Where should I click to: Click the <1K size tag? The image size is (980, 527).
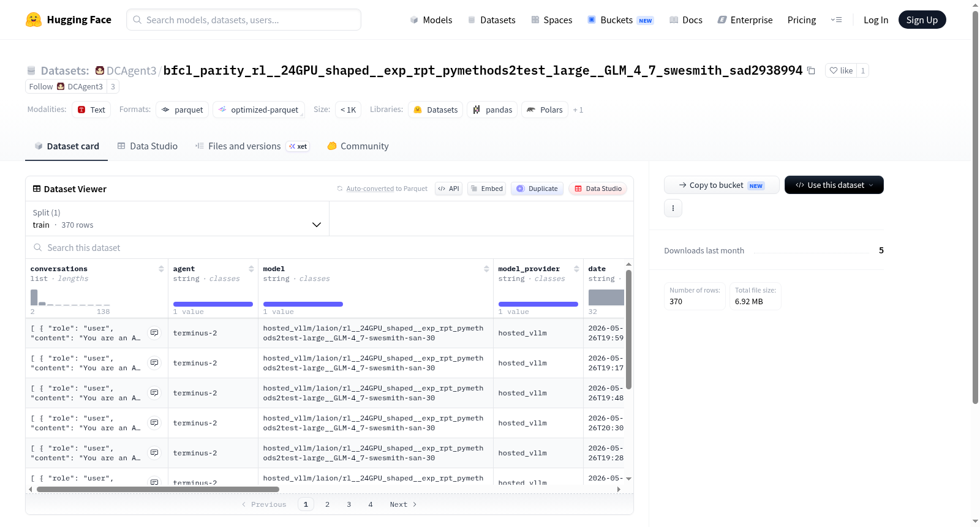pos(348,110)
